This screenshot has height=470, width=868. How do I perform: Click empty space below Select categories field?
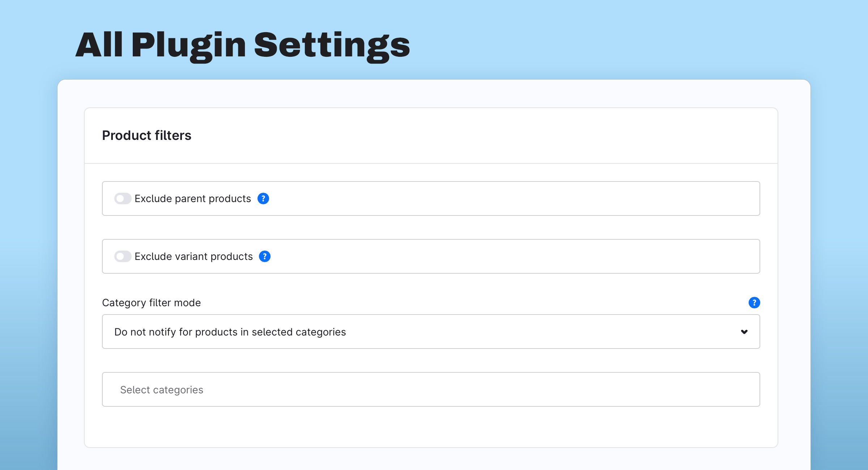pyautogui.click(x=431, y=427)
